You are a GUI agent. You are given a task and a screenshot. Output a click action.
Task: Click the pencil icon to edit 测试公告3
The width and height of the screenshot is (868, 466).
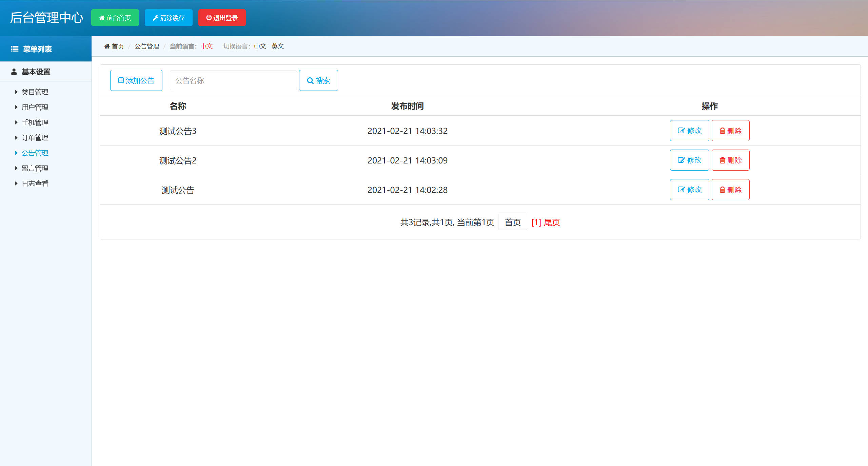tap(682, 131)
